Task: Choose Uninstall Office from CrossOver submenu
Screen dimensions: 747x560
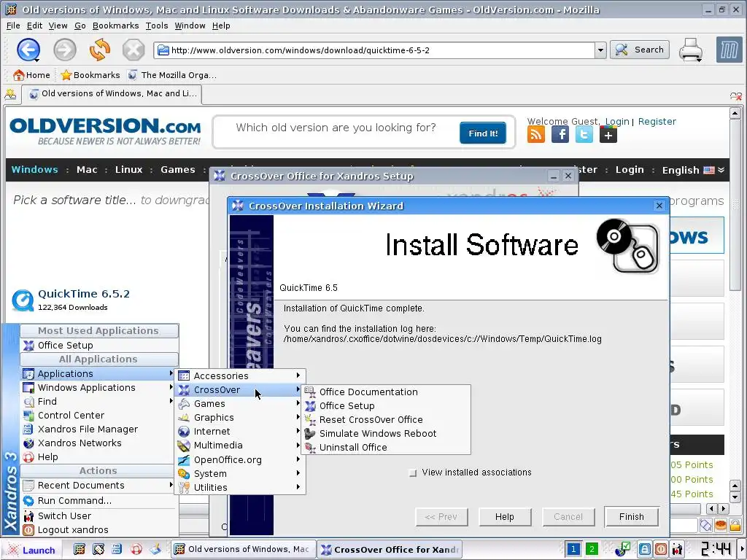Action: tap(387, 447)
